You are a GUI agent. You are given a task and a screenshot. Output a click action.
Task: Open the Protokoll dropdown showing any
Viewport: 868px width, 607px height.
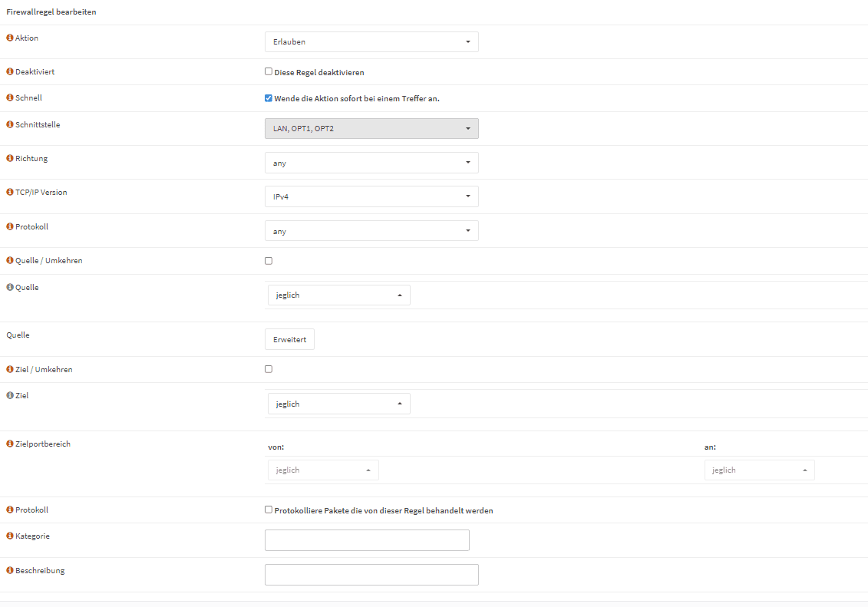371,231
